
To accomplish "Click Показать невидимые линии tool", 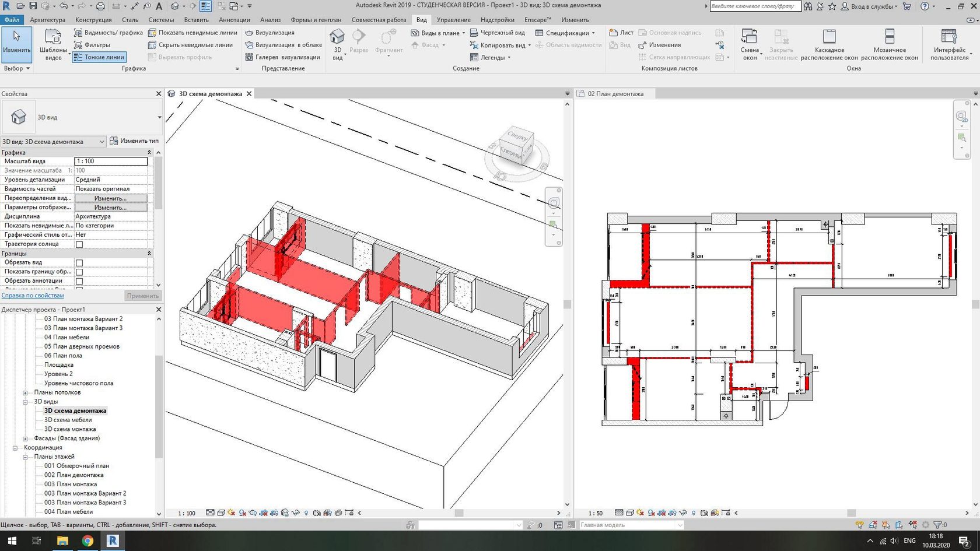I will [x=192, y=33].
